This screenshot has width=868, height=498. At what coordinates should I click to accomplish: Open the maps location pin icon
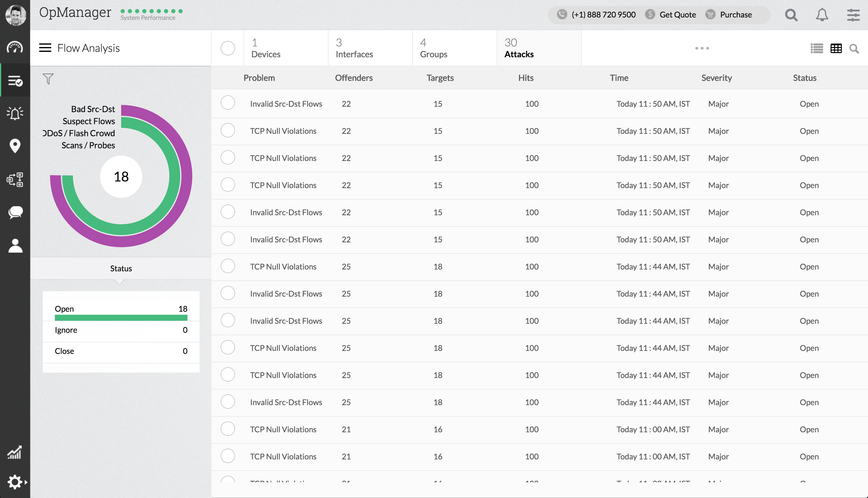pyautogui.click(x=15, y=146)
